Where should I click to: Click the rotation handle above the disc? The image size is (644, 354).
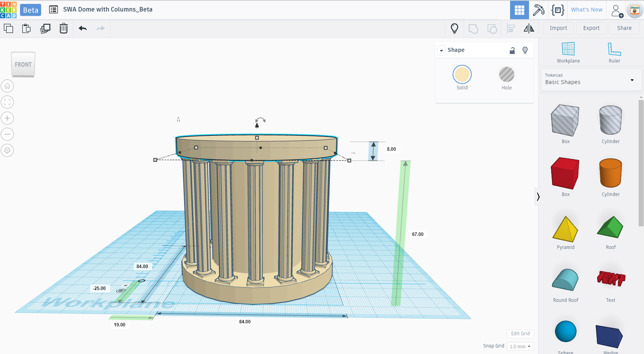pyautogui.click(x=260, y=120)
